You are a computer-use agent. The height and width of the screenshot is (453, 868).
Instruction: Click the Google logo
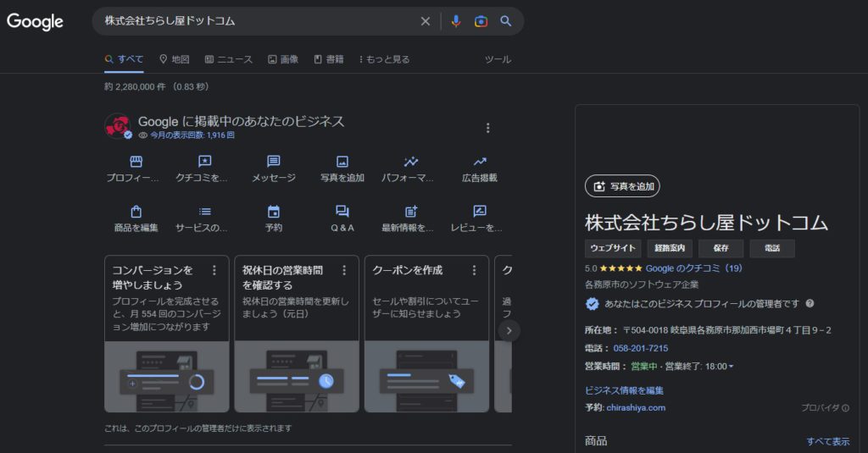click(35, 21)
